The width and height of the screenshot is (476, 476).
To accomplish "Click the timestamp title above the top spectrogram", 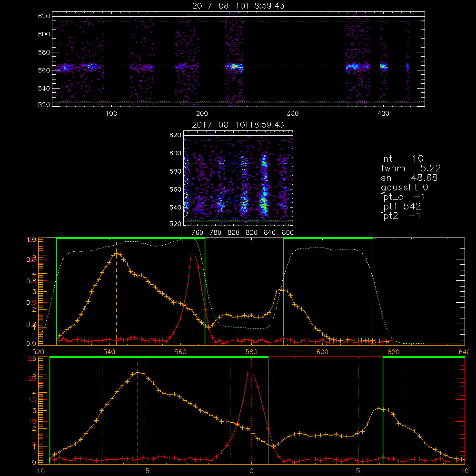I will 238,6.
